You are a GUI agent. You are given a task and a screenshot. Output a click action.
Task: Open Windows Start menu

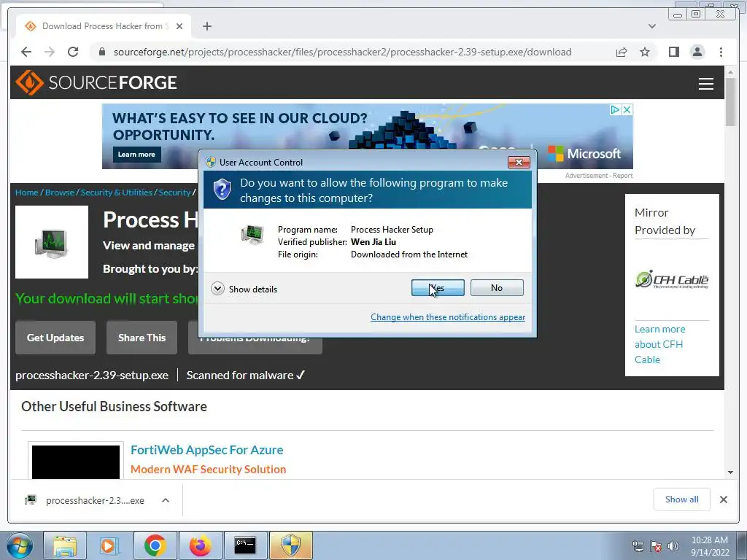[19, 546]
